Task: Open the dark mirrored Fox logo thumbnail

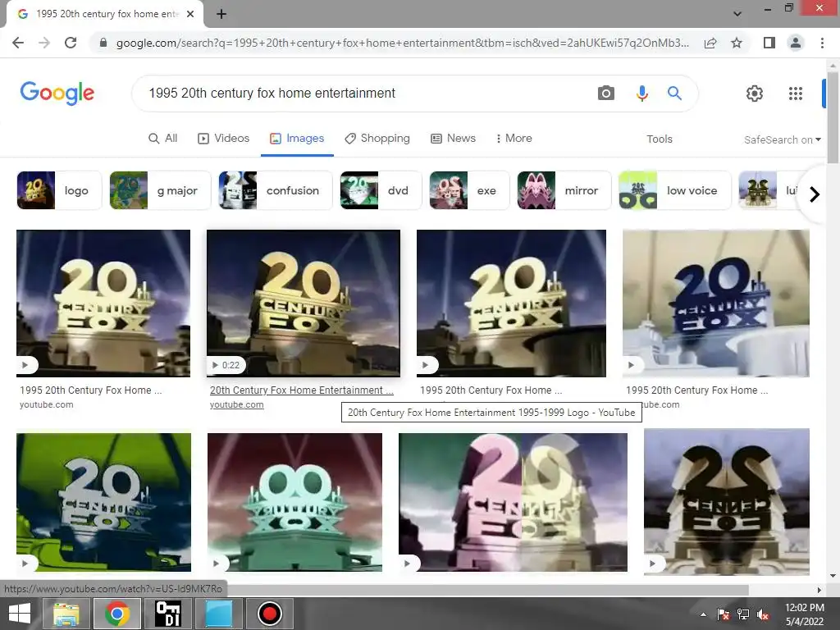Action: [727, 502]
